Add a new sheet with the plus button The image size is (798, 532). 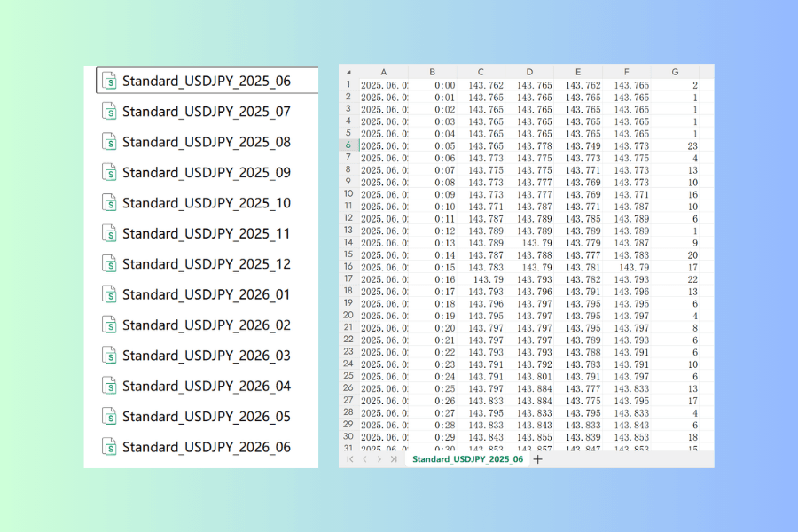click(538, 459)
